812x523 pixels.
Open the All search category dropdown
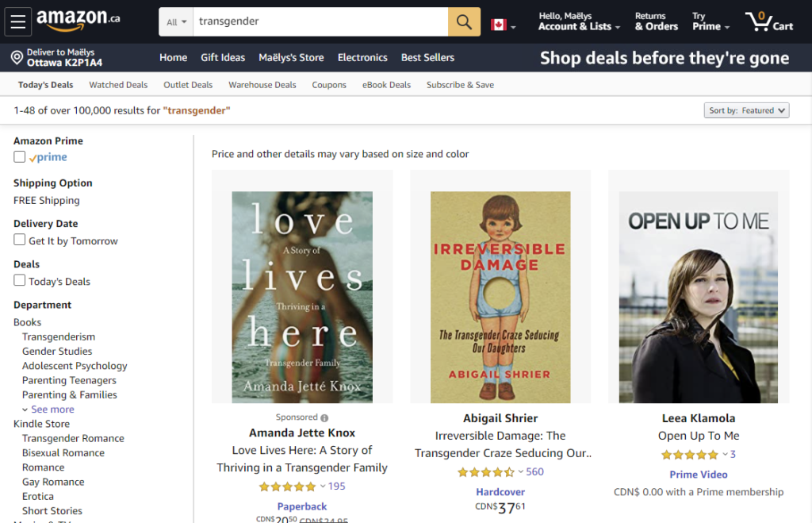[176, 21]
